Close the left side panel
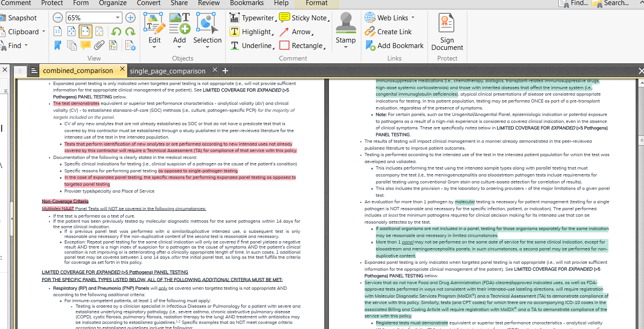The height and width of the screenshot is (329, 644). coord(5,70)
